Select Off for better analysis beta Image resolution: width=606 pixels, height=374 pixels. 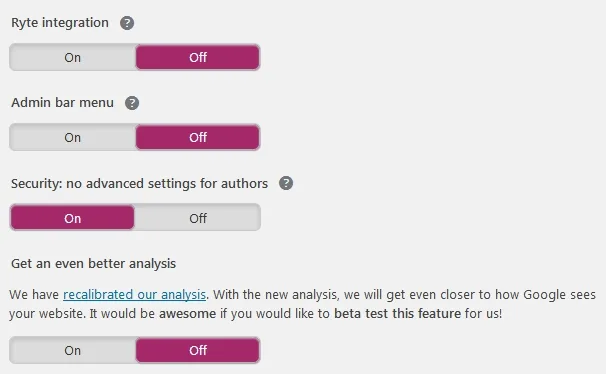[x=197, y=350]
